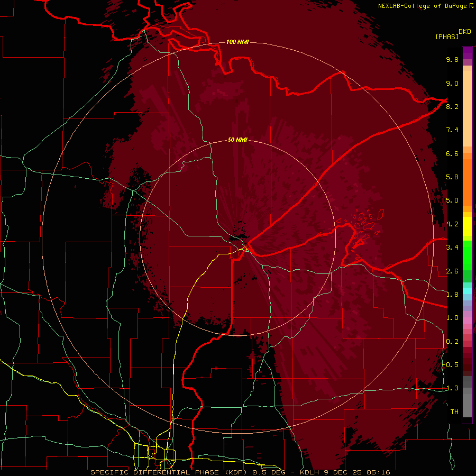Screen dimensions: 476x476
Task: Click the 6.6 value on the color scale
Action: [x=452, y=153]
